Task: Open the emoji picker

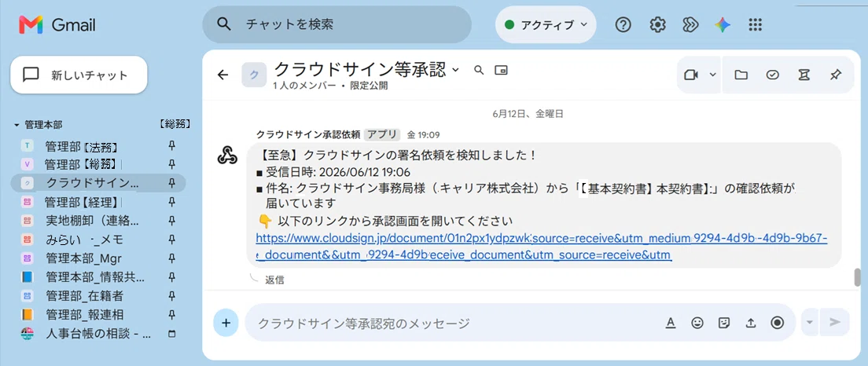Action: click(x=697, y=323)
